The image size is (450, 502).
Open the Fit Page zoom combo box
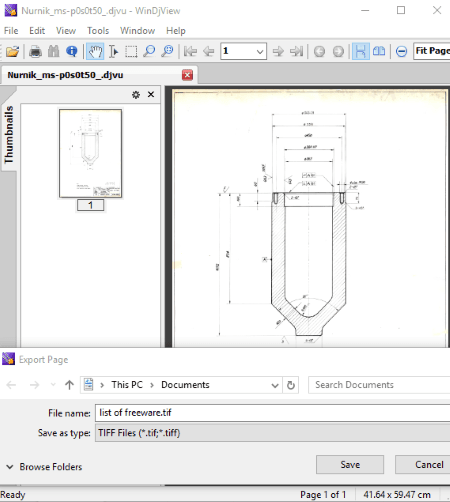click(432, 51)
